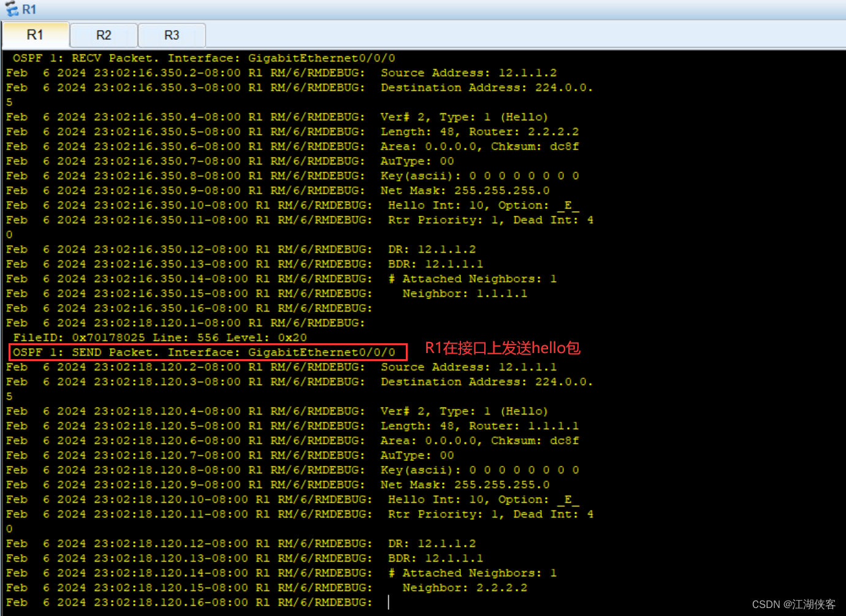Click 'Length: 48, Router: 2.2.2.2' line
Image resolution: width=846 pixels, height=616 pixels.
(x=292, y=132)
